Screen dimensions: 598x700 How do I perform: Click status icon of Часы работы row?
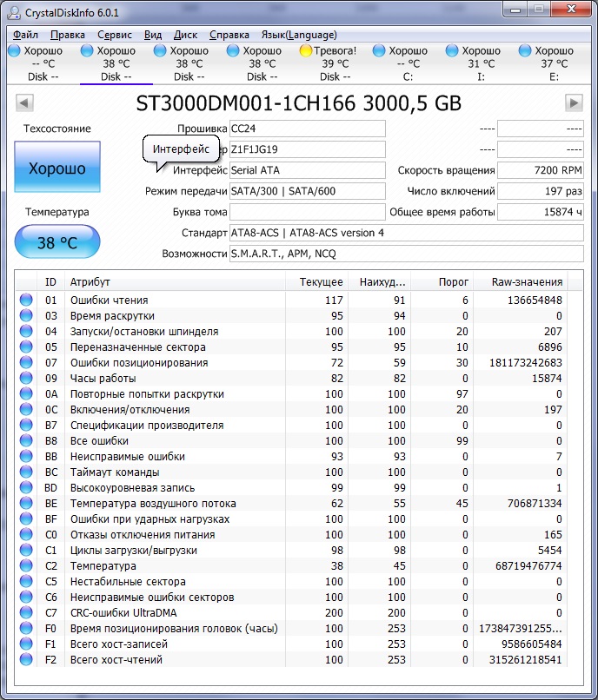pos(26,378)
